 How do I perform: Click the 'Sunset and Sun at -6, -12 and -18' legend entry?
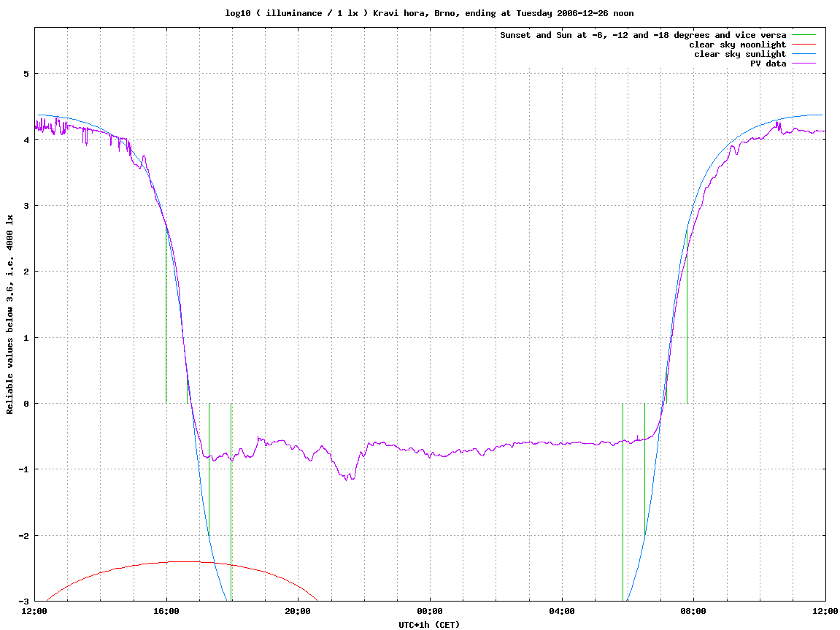click(643, 35)
